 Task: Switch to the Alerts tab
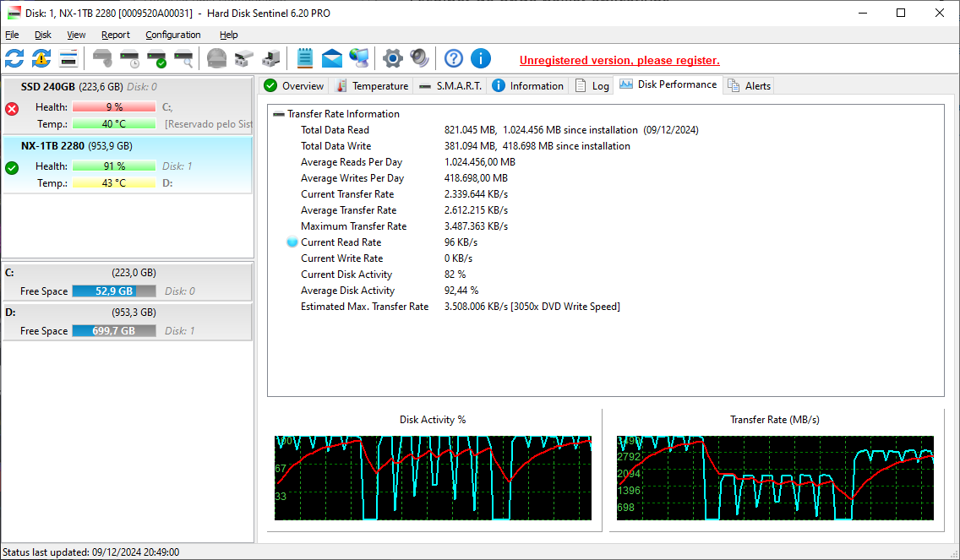pyautogui.click(x=750, y=85)
